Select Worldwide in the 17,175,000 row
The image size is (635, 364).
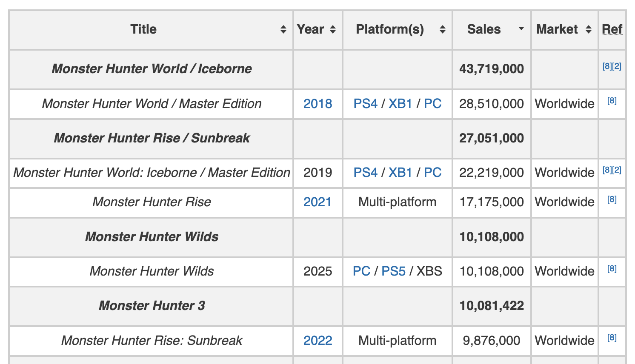click(x=564, y=202)
